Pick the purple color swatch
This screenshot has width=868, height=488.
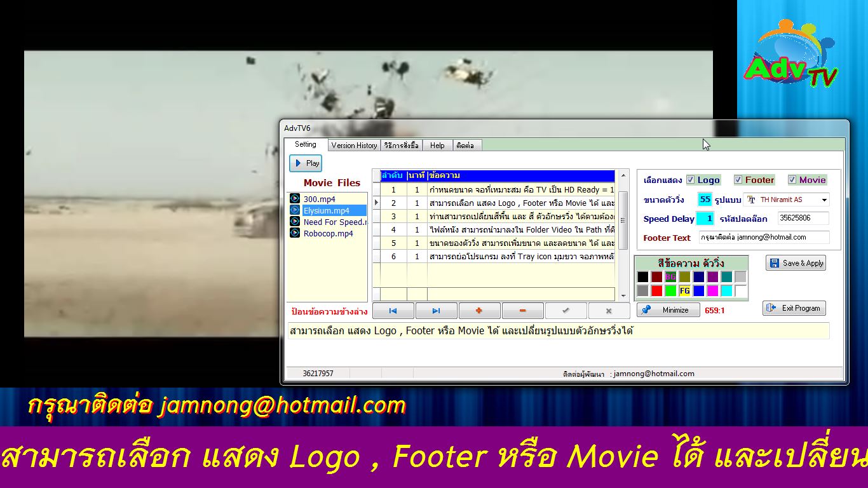[713, 277]
